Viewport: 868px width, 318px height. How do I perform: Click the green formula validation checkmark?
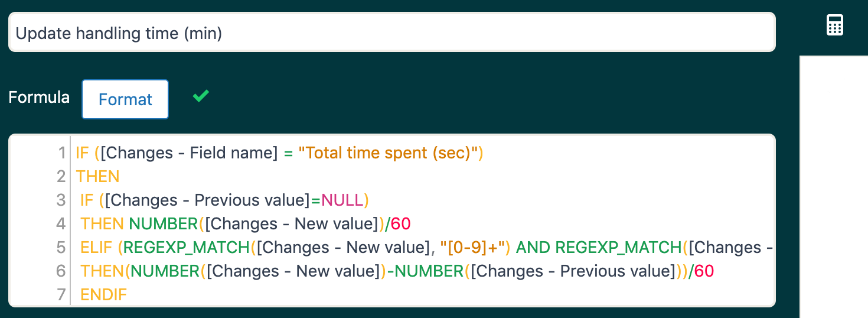(201, 96)
